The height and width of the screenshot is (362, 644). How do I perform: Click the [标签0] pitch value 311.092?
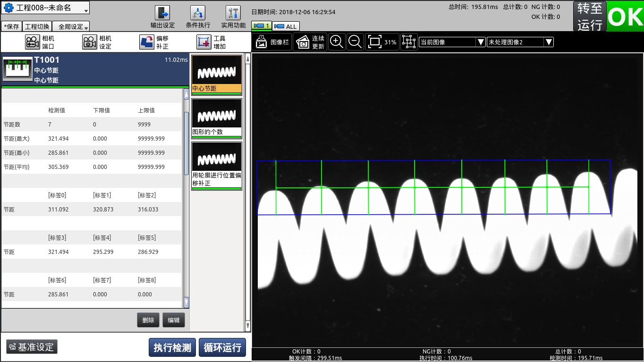pyautogui.click(x=59, y=210)
